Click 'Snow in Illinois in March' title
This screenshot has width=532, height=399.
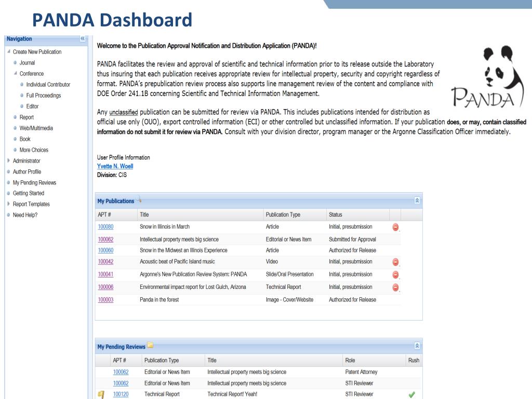click(165, 227)
